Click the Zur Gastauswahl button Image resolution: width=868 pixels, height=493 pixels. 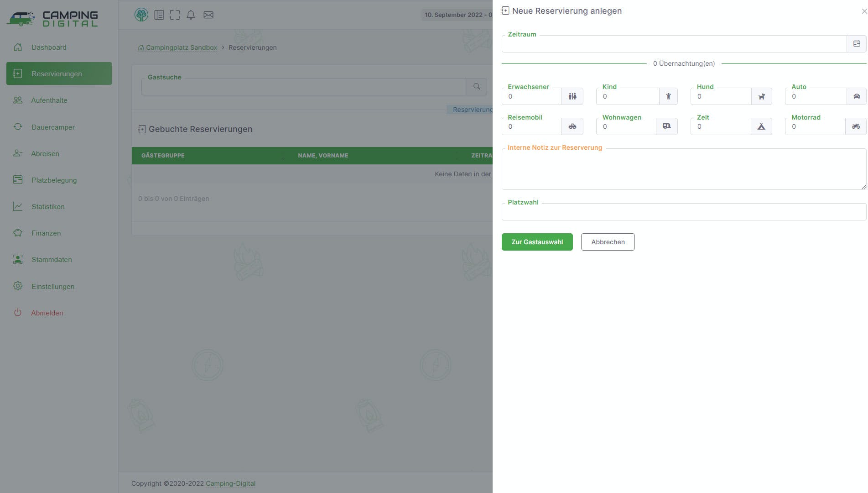537,242
